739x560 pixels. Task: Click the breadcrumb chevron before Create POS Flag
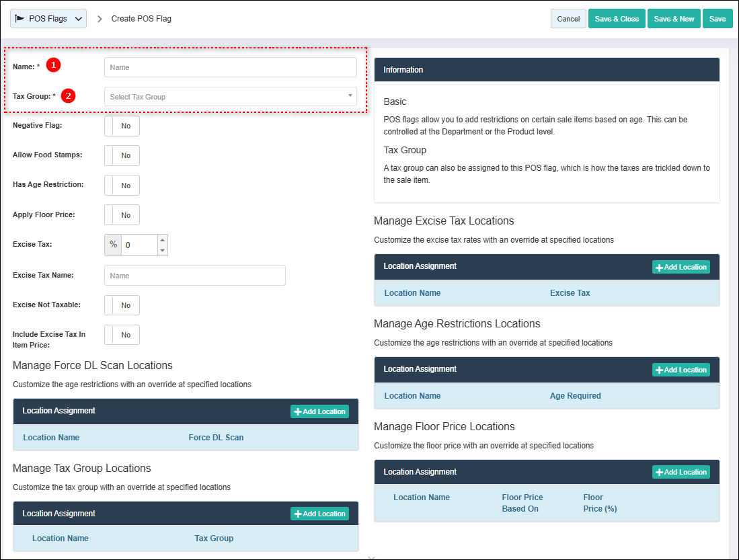(100, 19)
